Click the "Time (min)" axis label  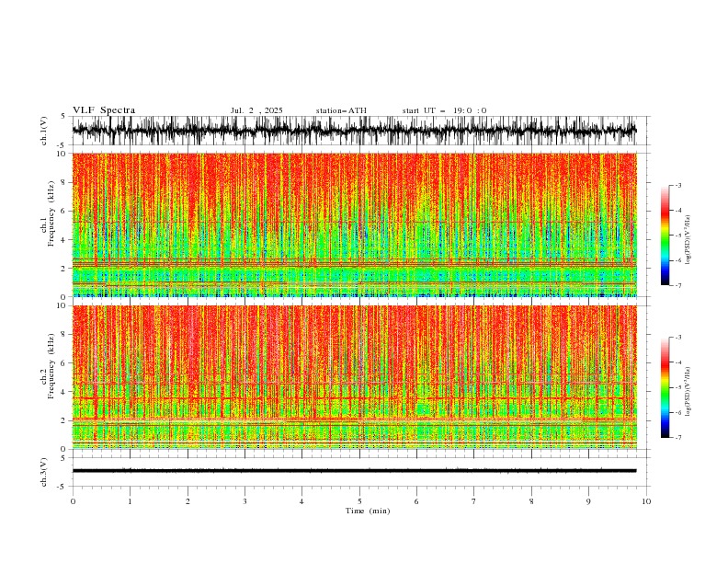point(368,511)
